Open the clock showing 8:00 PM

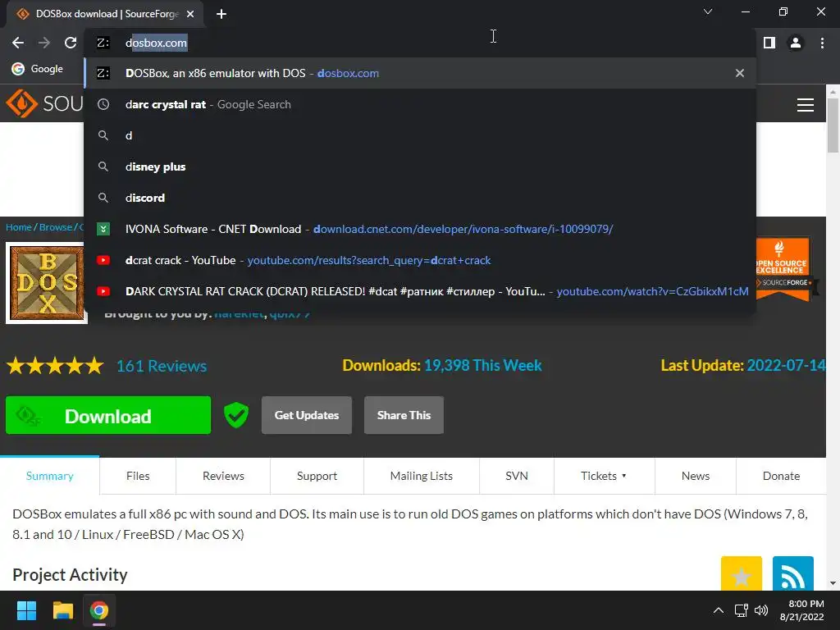[x=801, y=610]
